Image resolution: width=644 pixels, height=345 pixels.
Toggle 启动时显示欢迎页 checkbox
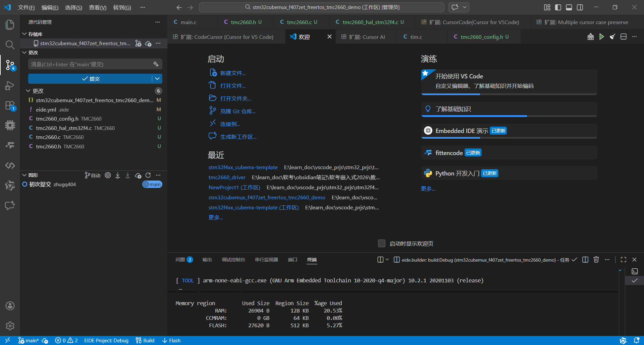coord(382,244)
